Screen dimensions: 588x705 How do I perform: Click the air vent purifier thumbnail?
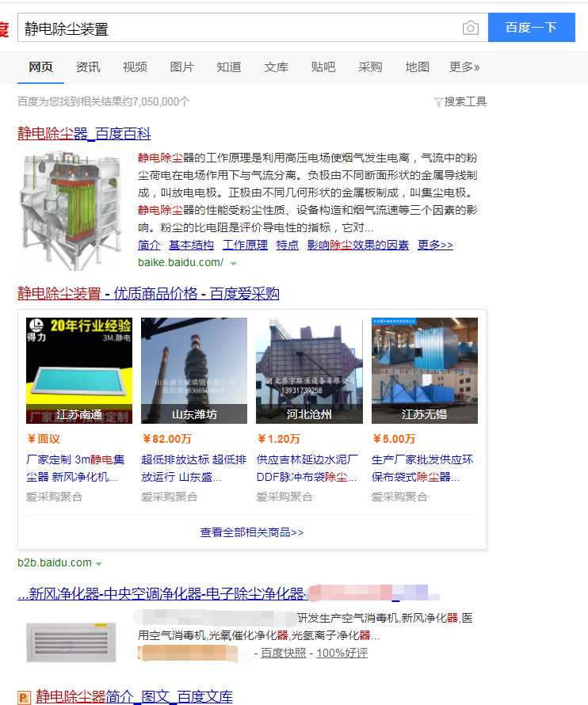[x=71, y=643]
